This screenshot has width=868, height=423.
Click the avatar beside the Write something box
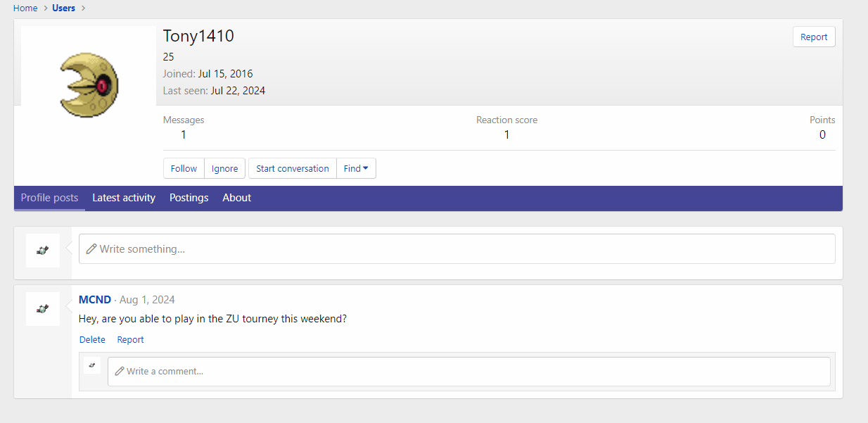coord(43,250)
